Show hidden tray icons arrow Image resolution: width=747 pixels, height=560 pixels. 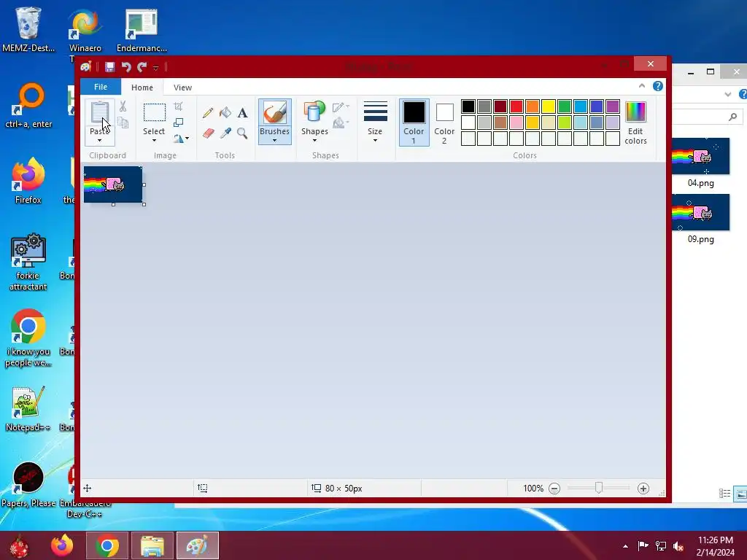coord(625,546)
